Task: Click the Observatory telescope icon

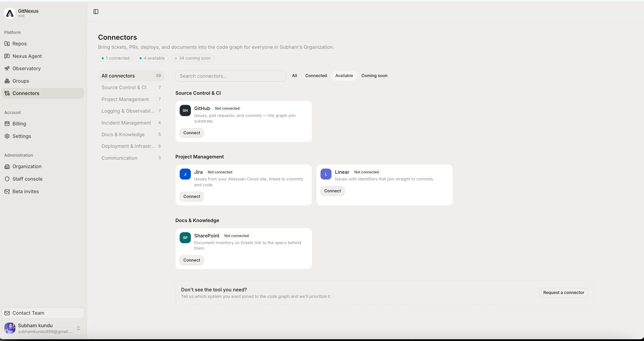Action: (7, 68)
